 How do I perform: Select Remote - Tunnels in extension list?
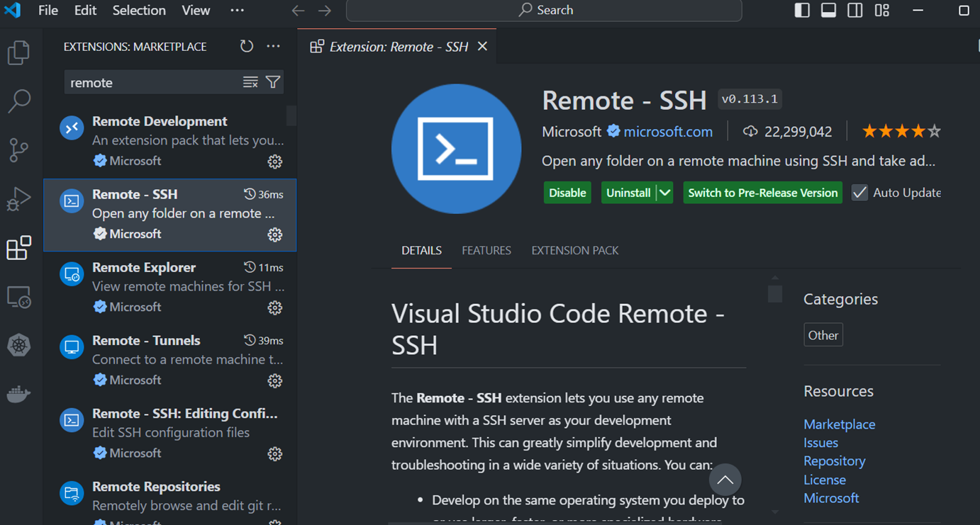click(x=170, y=361)
